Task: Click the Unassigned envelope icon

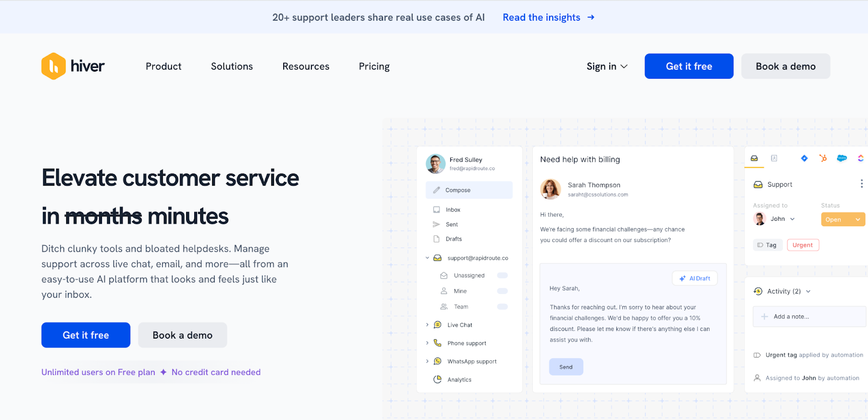Action: (x=444, y=276)
